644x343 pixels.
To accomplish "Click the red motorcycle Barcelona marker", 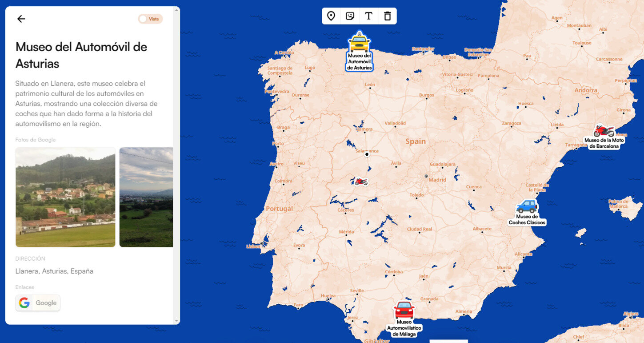I will click(604, 131).
